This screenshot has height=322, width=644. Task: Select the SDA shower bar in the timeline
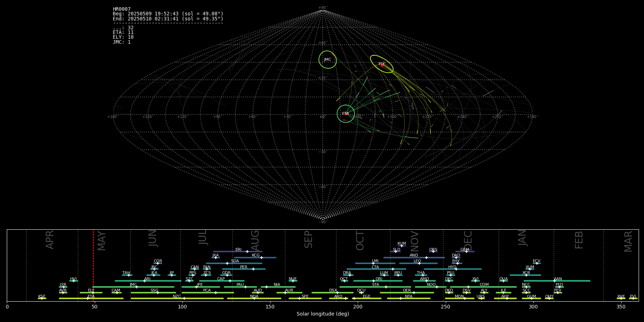tap(234, 263)
